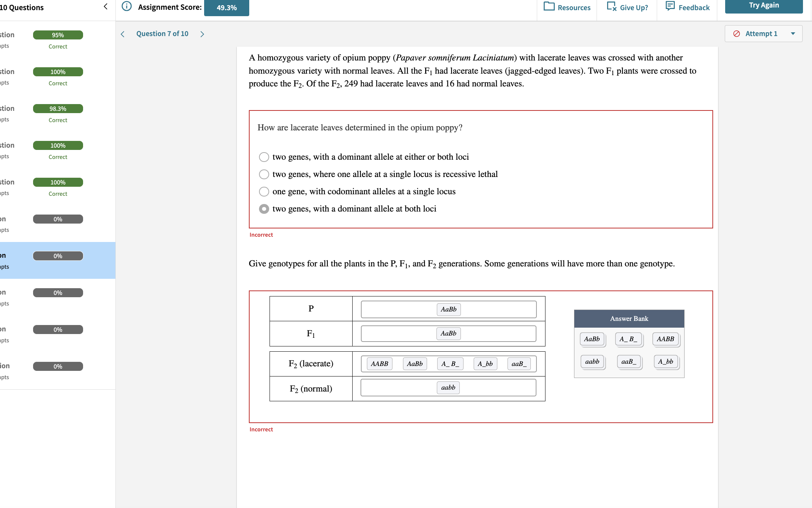Click the AABB answer bank tile
Image resolution: width=812 pixels, height=508 pixels.
point(665,339)
